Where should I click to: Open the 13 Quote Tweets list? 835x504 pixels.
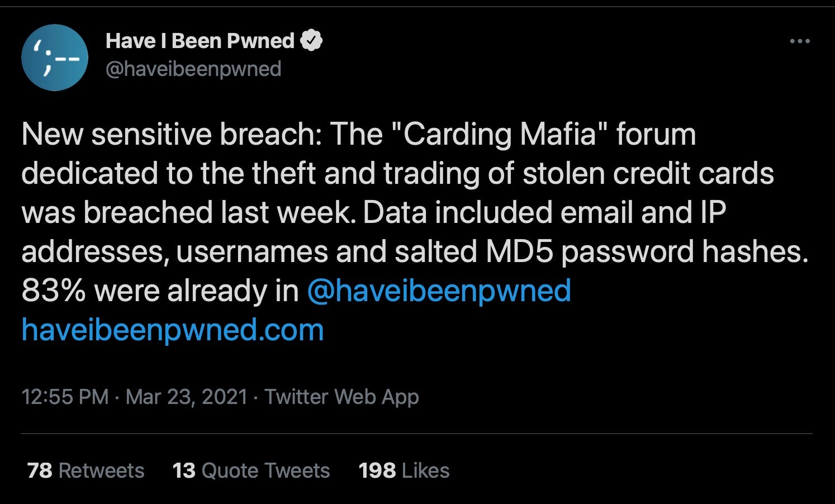tap(251, 470)
